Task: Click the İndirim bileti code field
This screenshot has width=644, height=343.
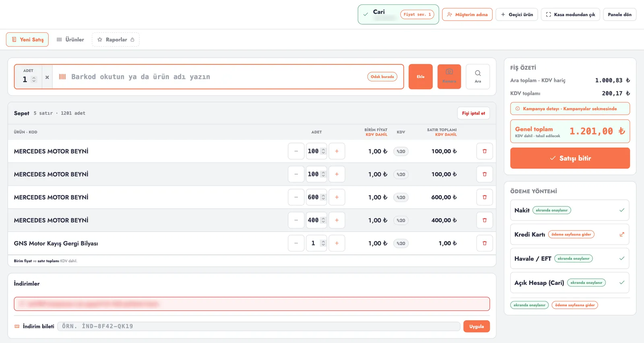Action: click(259, 326)
